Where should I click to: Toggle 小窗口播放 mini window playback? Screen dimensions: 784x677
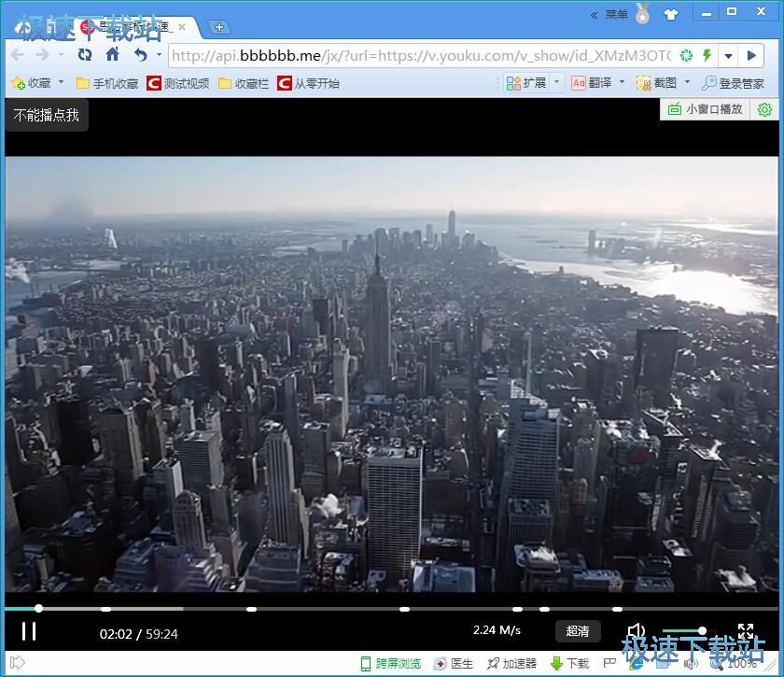click(706, 109)
